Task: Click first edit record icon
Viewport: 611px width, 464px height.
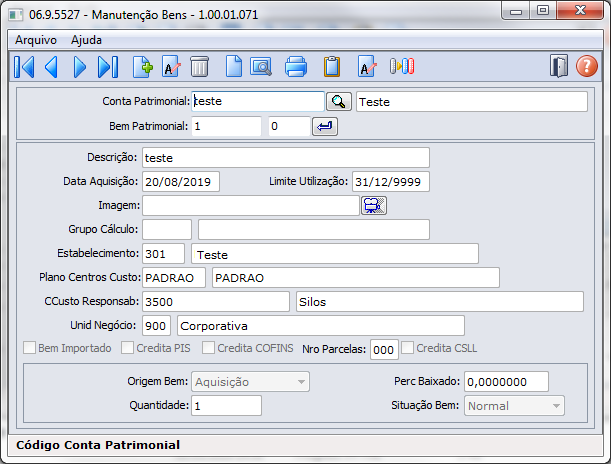Action: click(171, 67)
